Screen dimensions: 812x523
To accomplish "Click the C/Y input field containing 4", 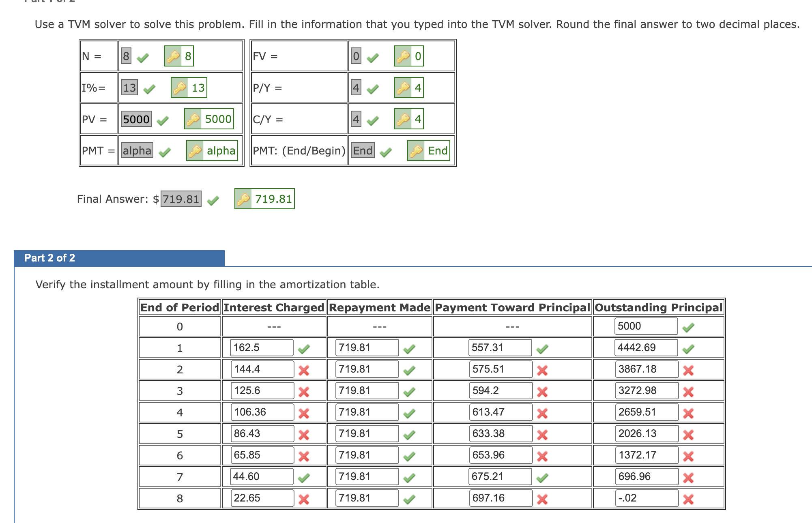I will pyautogui.click(x=356, y=119).
